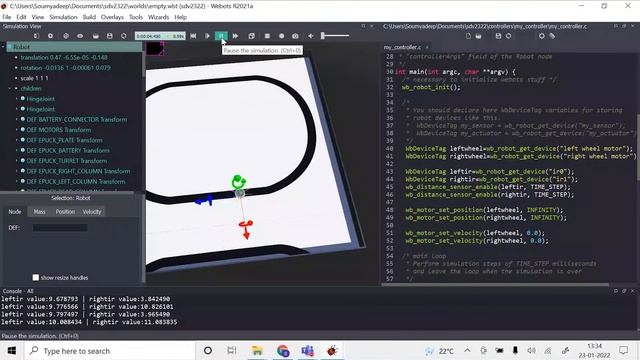Click the round record animation icon

(x=281, y=36)
